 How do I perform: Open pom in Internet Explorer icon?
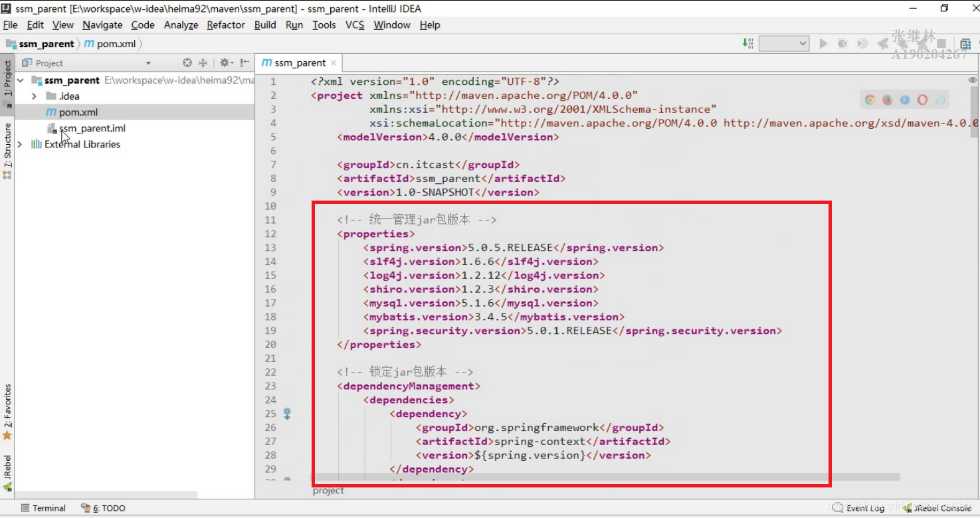click(940, 100)
